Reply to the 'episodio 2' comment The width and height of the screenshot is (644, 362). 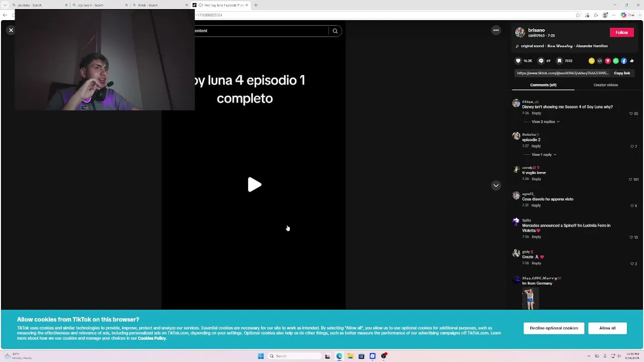536,146
